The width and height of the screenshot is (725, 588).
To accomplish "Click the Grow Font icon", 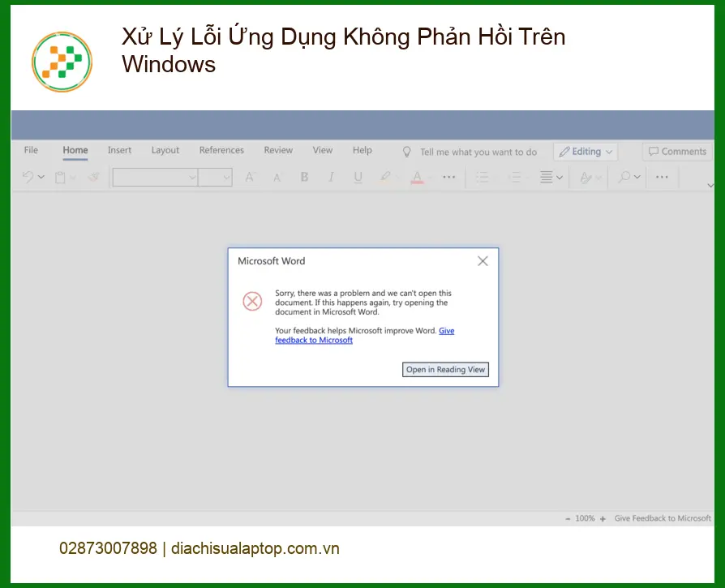I will coord(250,177).
